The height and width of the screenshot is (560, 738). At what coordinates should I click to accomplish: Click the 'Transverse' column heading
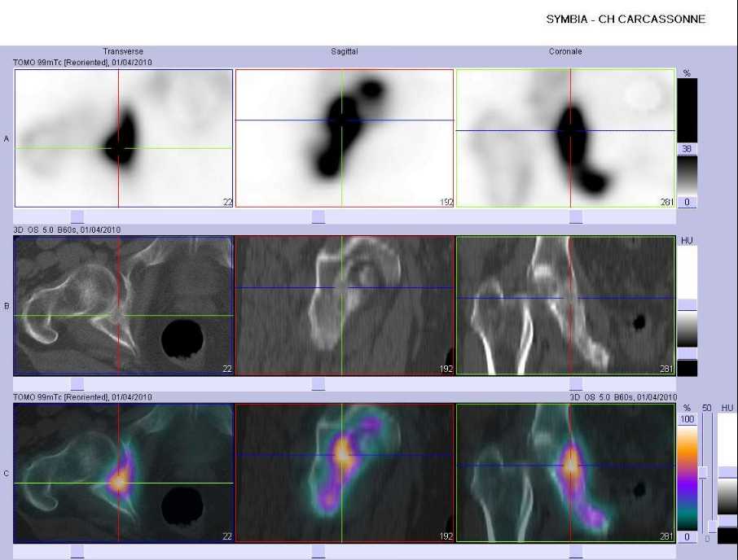[x=123, y=51]
